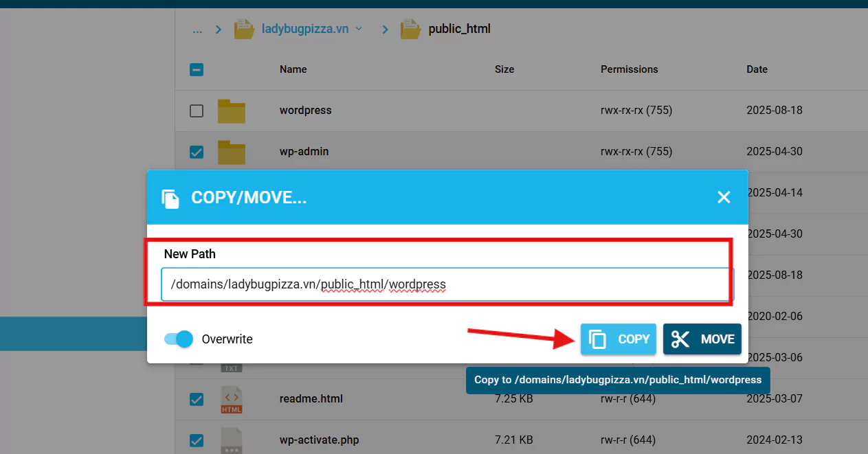Screen dimensions: 868x454
Task: Open the wordpress folder name
Action: tap(306, 111)
